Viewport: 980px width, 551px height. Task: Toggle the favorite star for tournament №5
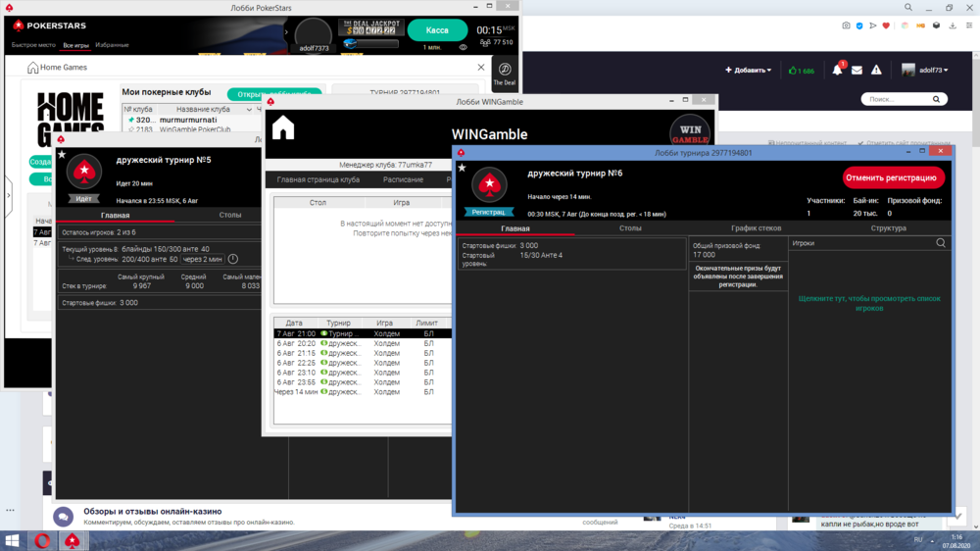click(62, 154)
